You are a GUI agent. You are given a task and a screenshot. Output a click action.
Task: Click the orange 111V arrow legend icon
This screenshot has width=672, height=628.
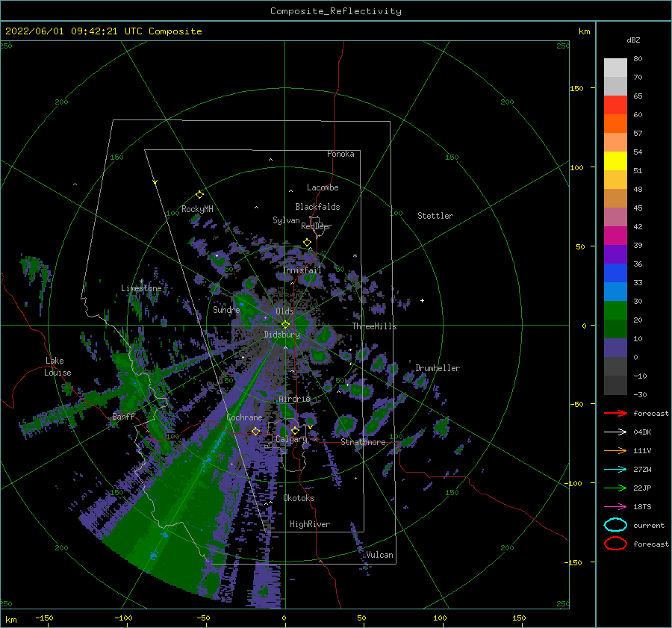click(x=615, y=450)
